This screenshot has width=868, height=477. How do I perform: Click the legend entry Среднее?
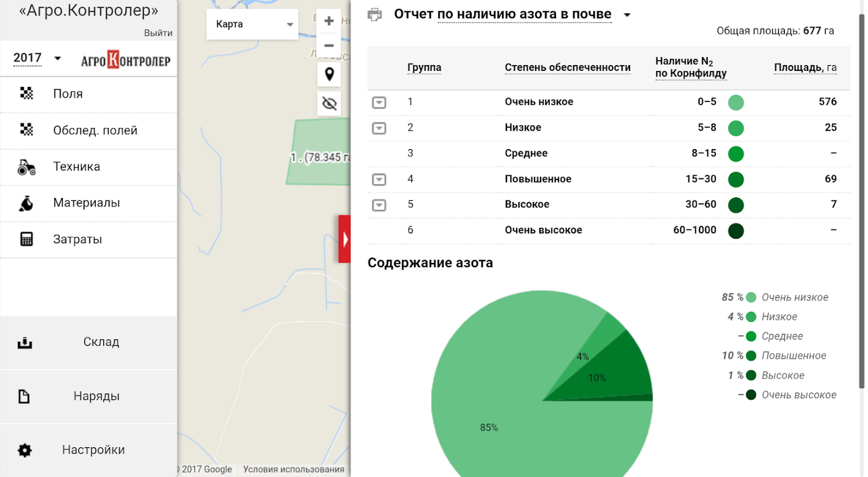pyautogui.click(x=770, y=336)
